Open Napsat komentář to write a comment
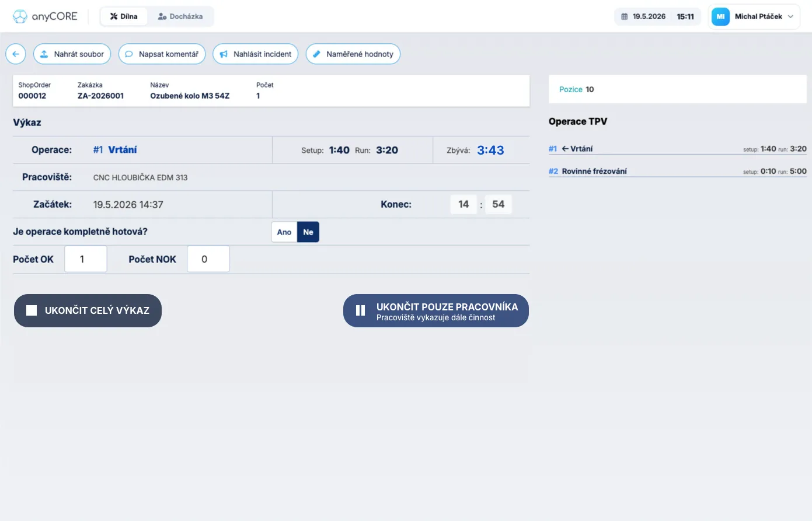 coord(162,54)
